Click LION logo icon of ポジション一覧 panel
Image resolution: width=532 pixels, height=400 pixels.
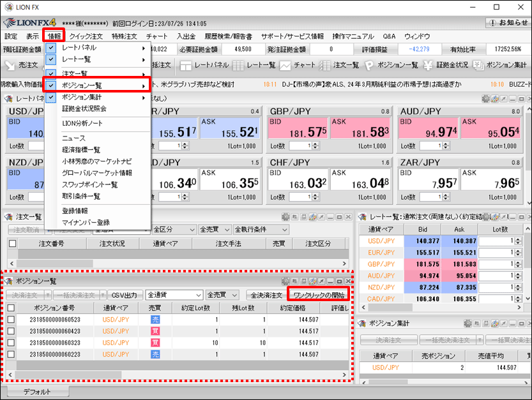(8, 281)
